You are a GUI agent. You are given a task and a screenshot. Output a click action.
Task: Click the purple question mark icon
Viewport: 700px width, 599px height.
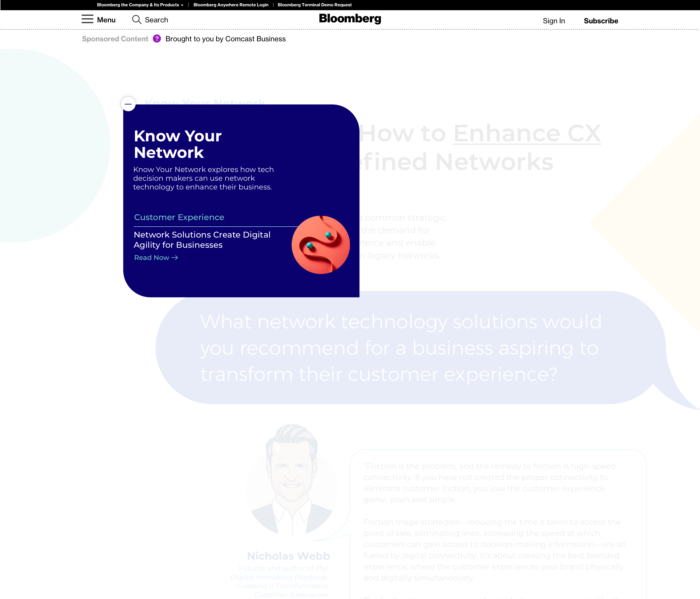(157, 39)
